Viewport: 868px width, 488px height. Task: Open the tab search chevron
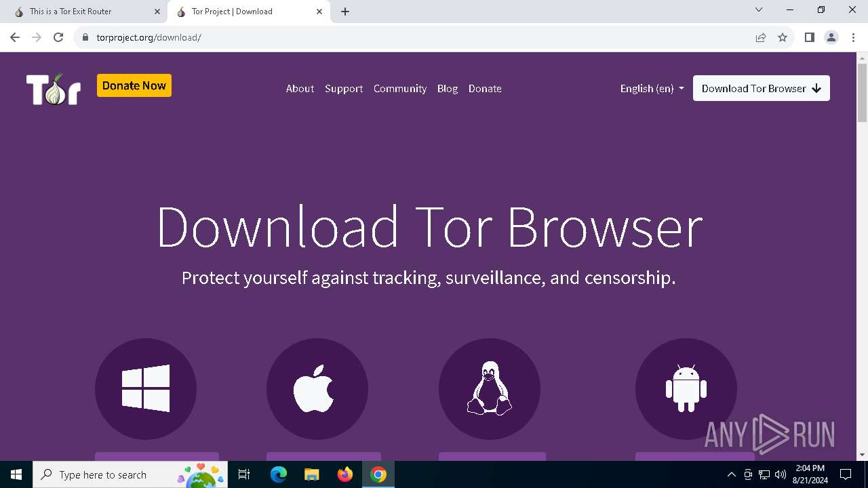(759, 9)
